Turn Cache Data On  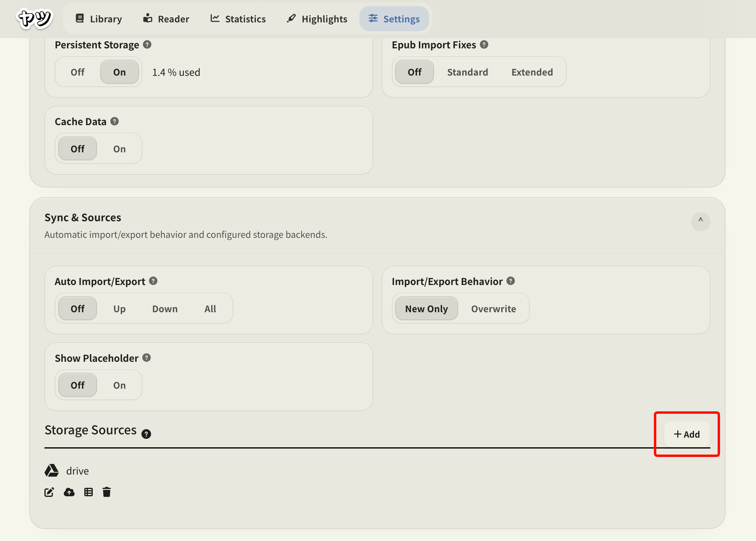[x=119, y=149]
